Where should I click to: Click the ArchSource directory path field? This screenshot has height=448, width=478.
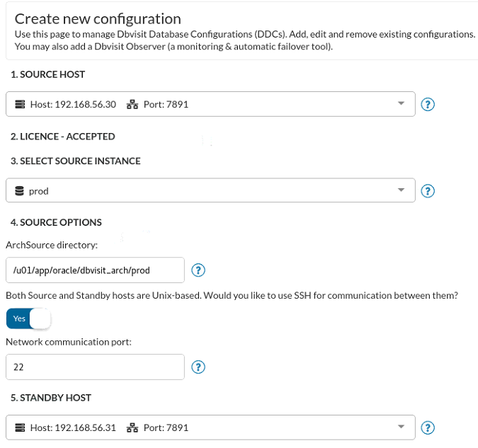(x=95, y=270)
